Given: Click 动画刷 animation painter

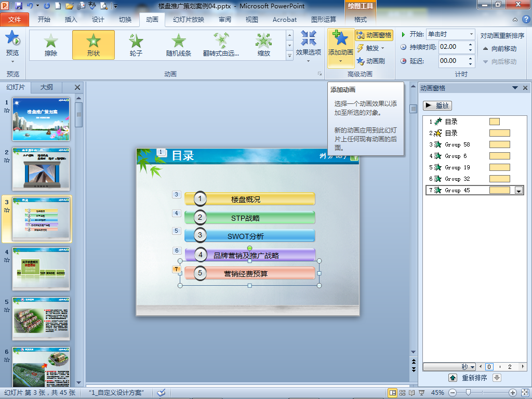Looking at the screenshot, I should pyautogui.click(x=370, y=61).
